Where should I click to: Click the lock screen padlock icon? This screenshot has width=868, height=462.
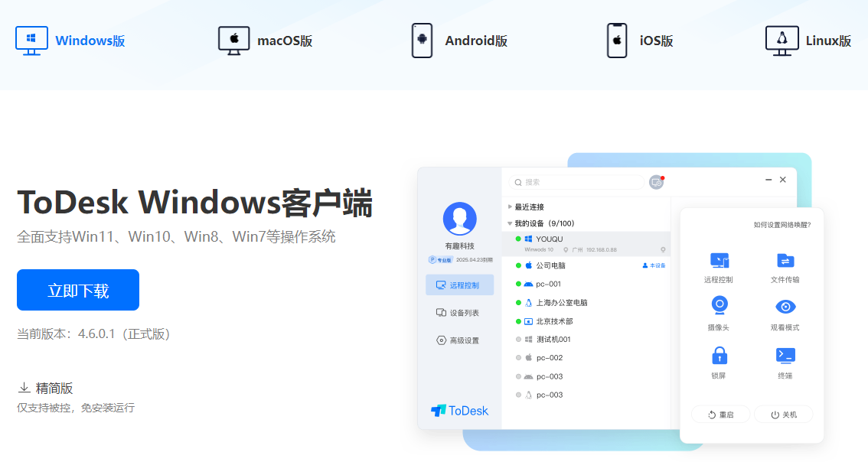719,356
